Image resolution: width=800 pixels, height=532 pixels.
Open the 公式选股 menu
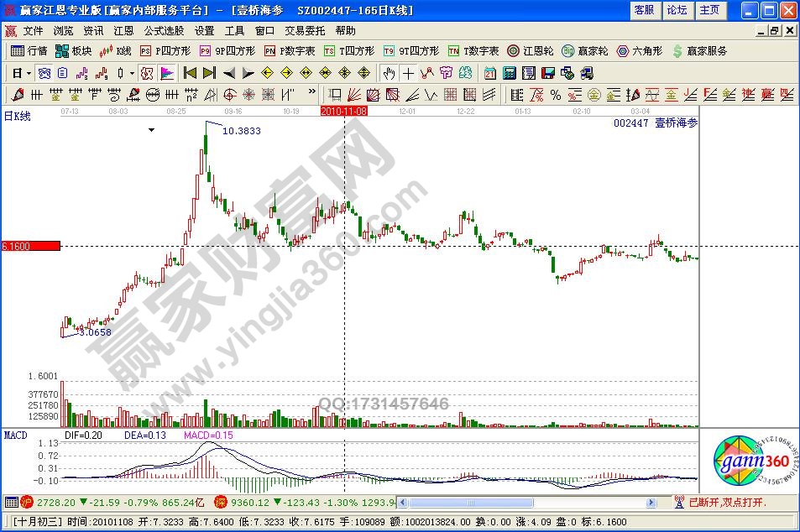tap(164, 30)
